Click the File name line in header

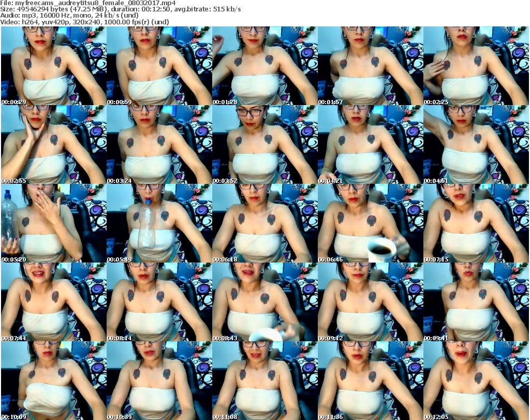tap(88, 3)
